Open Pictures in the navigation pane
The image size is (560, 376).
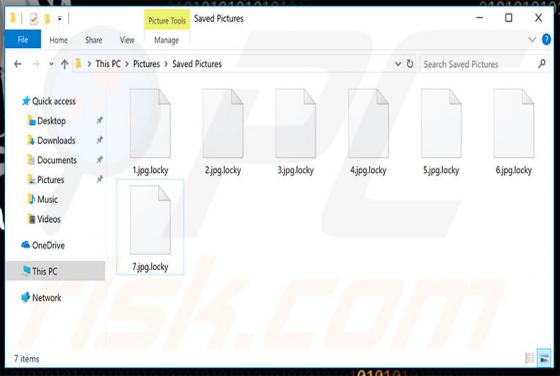46,180
